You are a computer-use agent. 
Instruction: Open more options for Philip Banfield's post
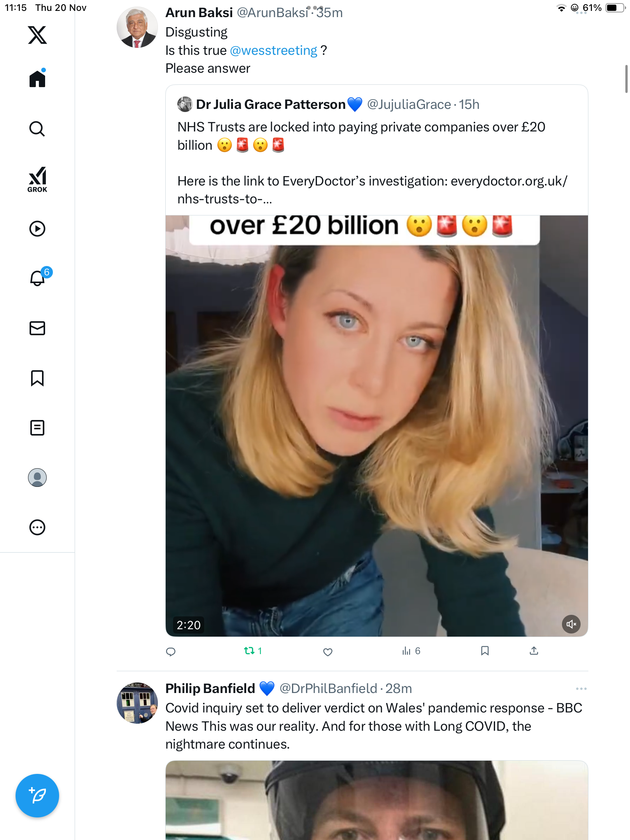581,689
